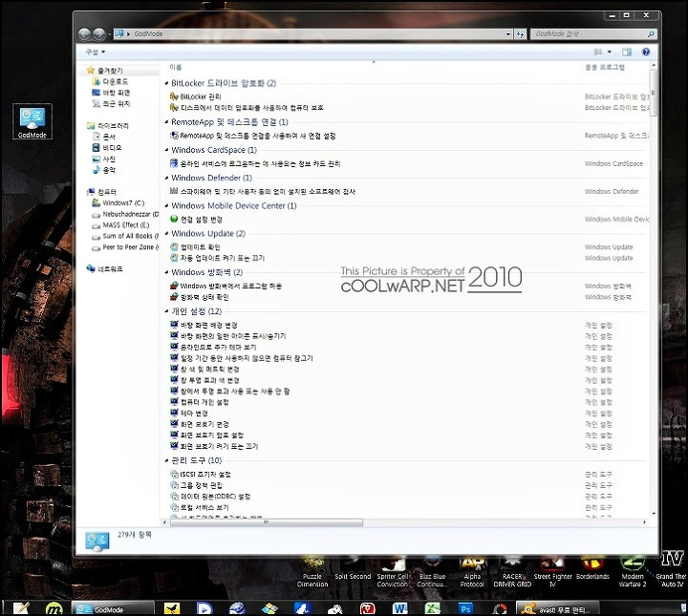Click the 그룹 정책 편집 icon

pos(174,485)
